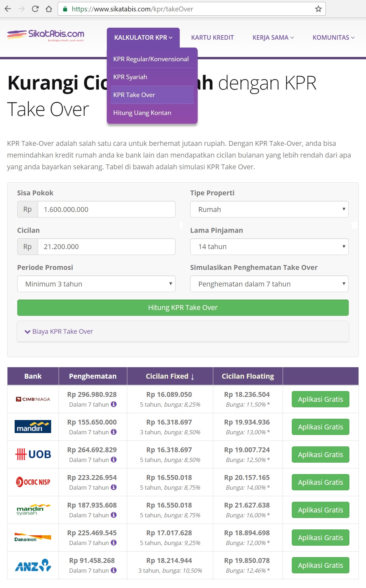Click Aplikasi Gratis for Danamon
366x588 pixels.
pyautogui.click(x=320, y=538)
